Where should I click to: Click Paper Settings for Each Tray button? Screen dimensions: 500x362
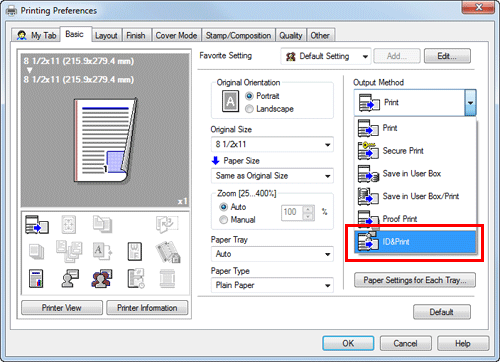[x=415, y=280]
